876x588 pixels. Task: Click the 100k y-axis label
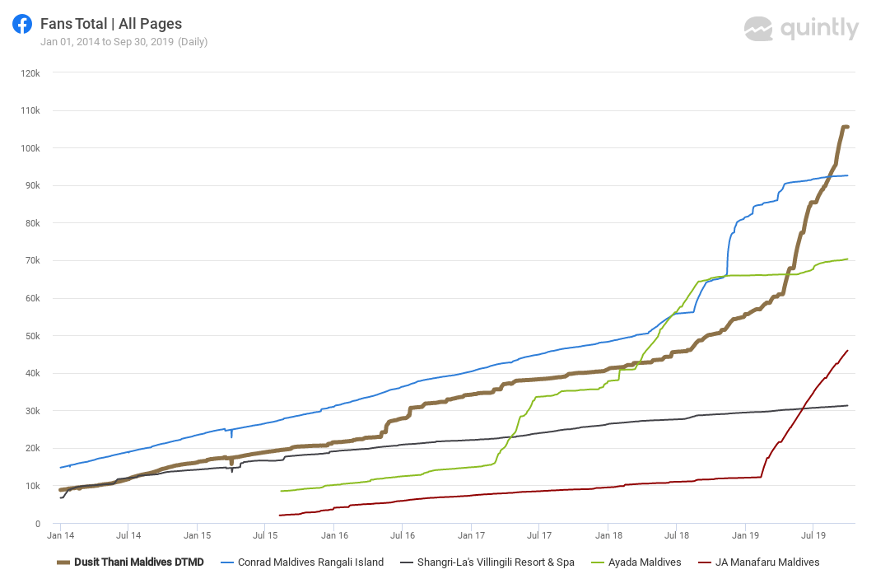[x=30, y=148]
